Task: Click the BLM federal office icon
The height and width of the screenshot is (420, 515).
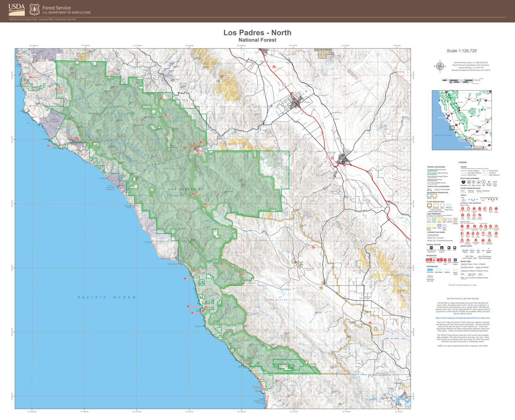Action: coord(454,248)
